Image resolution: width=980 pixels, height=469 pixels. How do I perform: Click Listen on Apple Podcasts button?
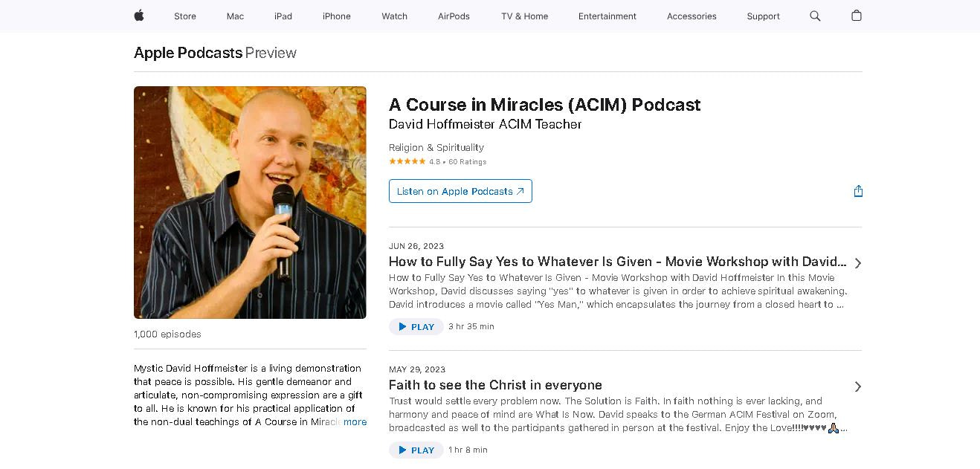[460, 191]
